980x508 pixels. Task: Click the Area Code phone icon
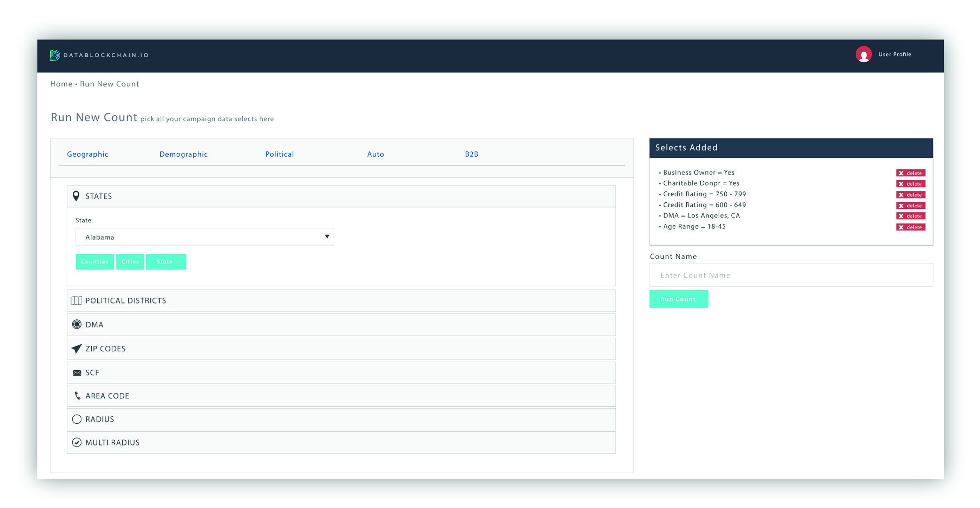point(77,396)
